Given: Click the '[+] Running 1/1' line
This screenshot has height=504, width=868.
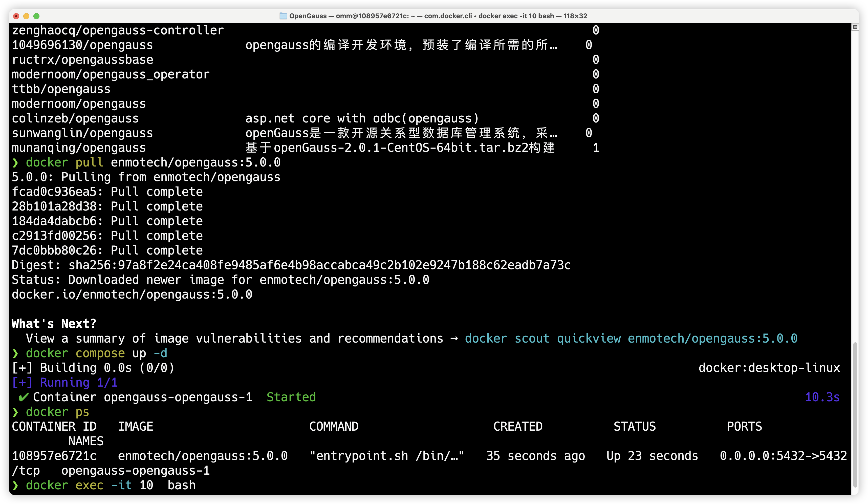Looking at the screenshot, I should pyautogui.click(x=65, y=382).
